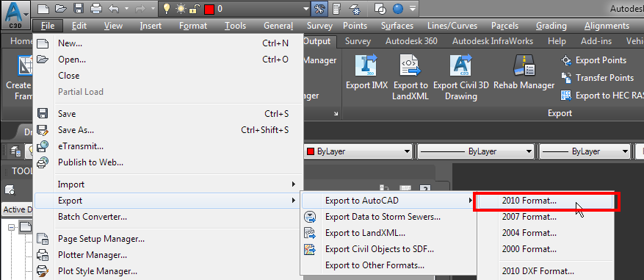The width and height of the screenshot is (644, 280).
Task: Click Export Points in the ribbon
Action: (593, 60)
